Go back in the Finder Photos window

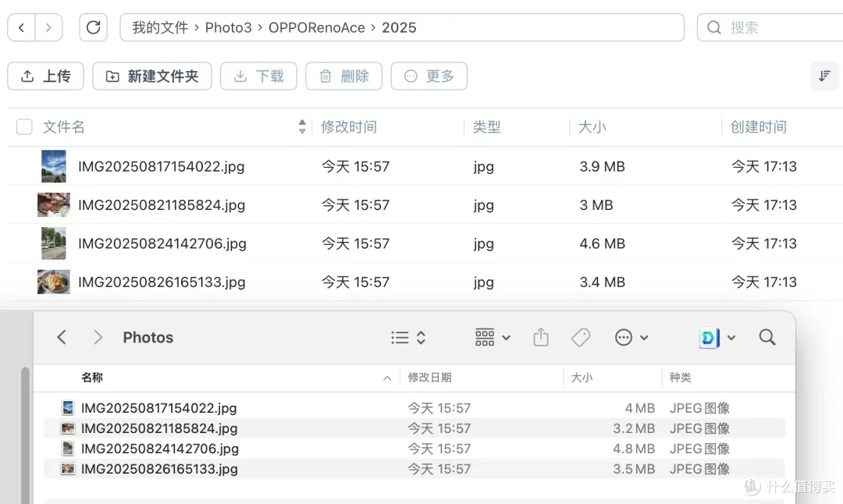(x=62, y=338)
